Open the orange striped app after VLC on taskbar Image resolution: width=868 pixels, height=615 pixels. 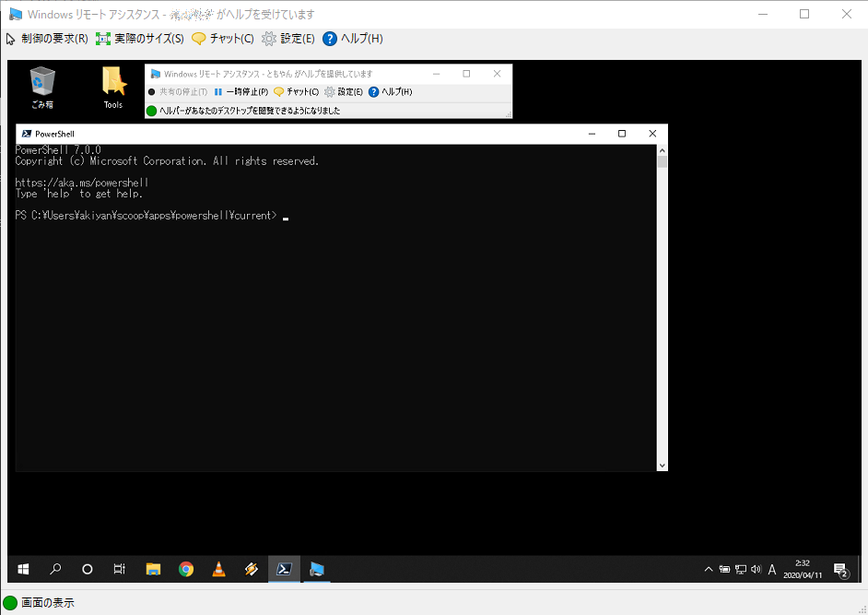(x=252, y=569)
